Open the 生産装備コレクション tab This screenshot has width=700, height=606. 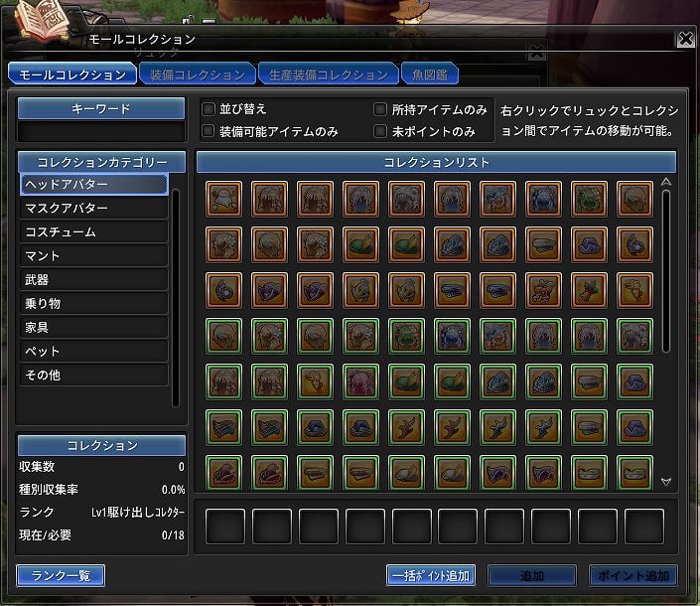coord(327,75)
